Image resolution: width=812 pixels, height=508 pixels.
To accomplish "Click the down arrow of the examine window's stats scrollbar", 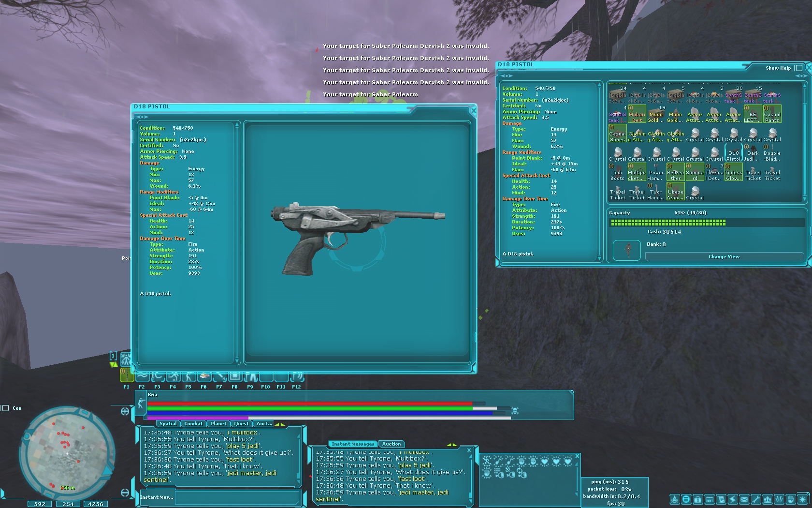I will 237,360.
